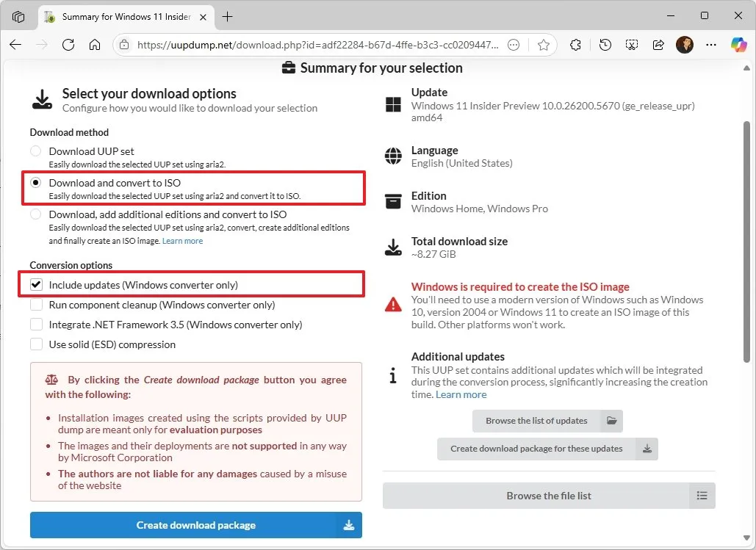Image resolution: width=756 pixels, height=550 pixels.
Task: Add the page to favorites via the star icon
Action: 544,45
